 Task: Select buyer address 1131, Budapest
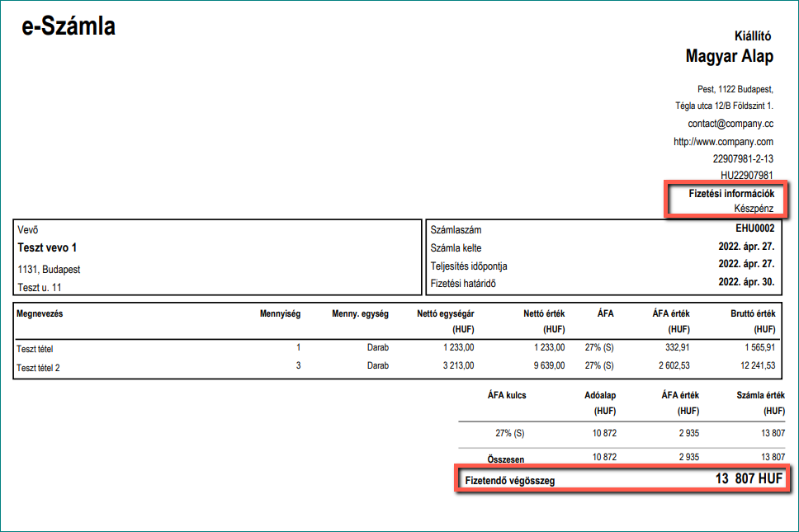pyautogui.click(x=49, y=270)
